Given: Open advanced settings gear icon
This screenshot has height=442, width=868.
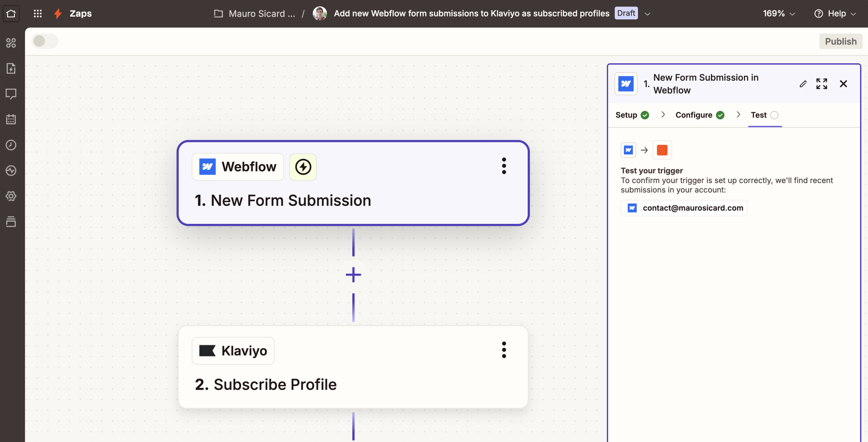Looking at the screenshot, I should pyautogui.click(x=11, y=196).
